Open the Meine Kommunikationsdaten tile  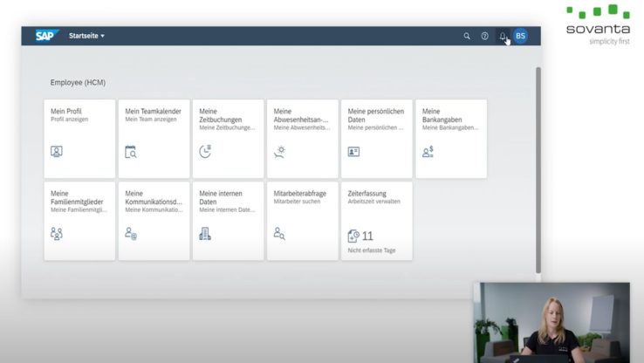pyautogui.click(x=154, y=220)
